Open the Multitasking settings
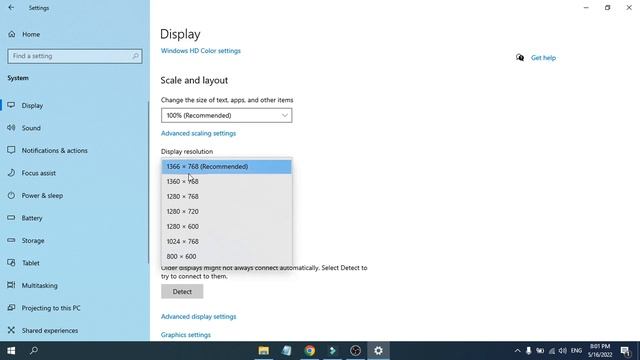This screenshot has height=360, width=640. [39, 285]
